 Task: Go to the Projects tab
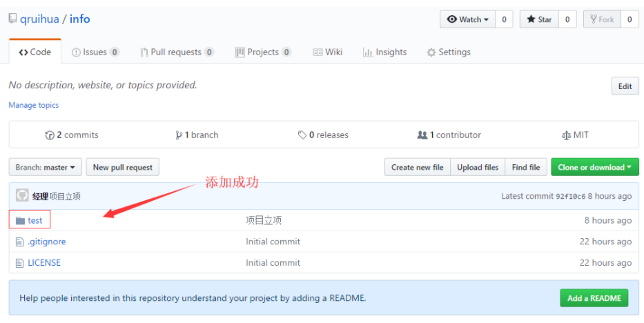coord(263,52)
